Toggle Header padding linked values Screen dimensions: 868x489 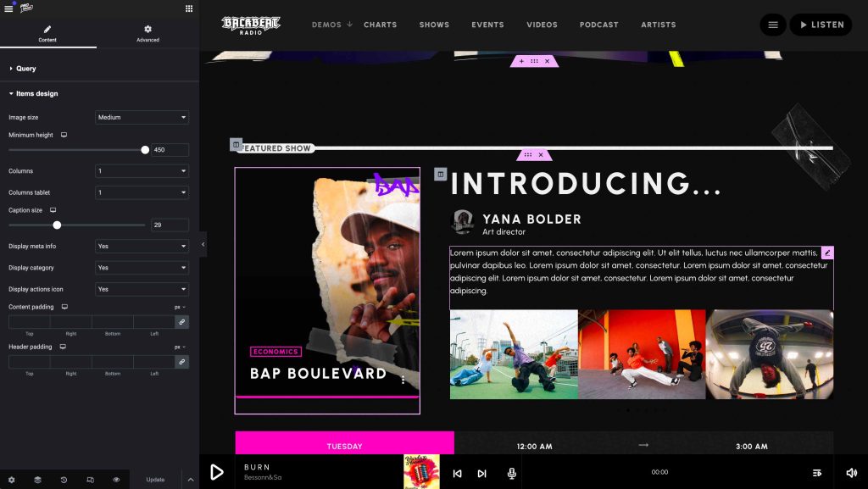(x=181, y=362)
